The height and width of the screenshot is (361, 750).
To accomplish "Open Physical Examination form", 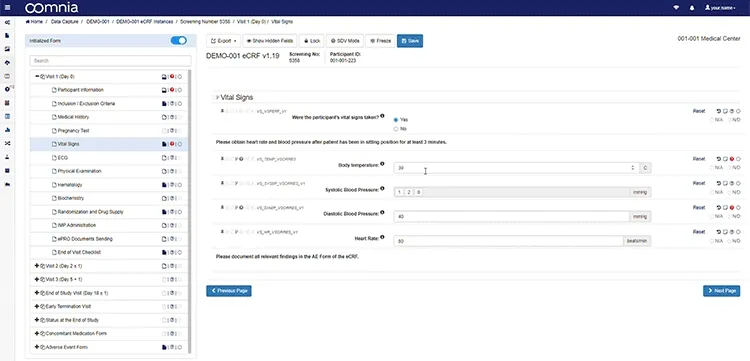I will click(79, 171).
